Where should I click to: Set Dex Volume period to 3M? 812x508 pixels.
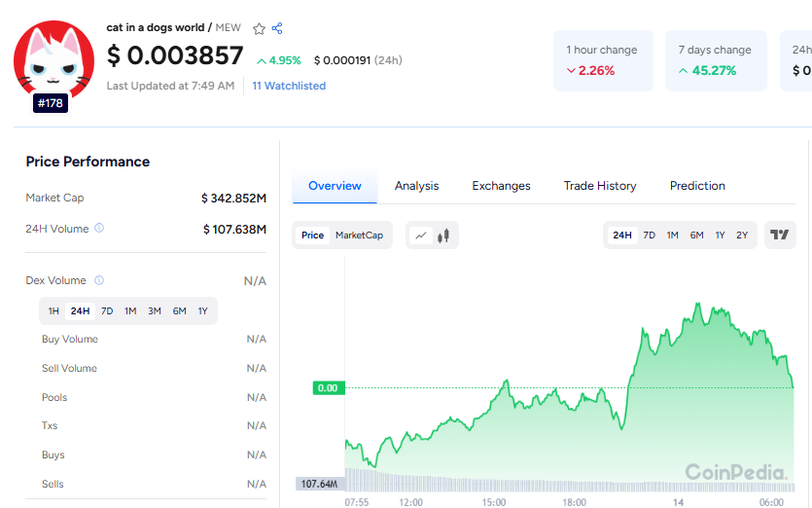[155, 311]
